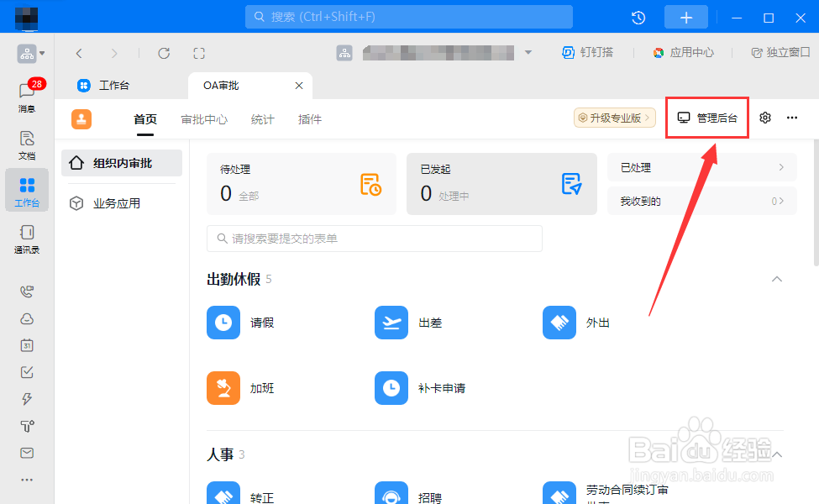Toggle fullscreen bracket icon
This screenshot has width=819, height=504.
[x=199, y=53]
